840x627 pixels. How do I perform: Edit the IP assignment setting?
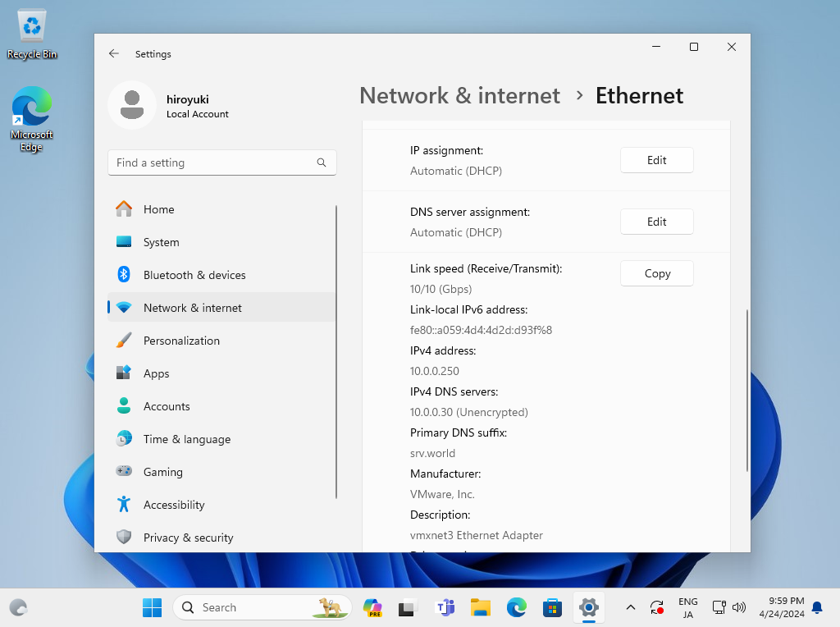656,160
